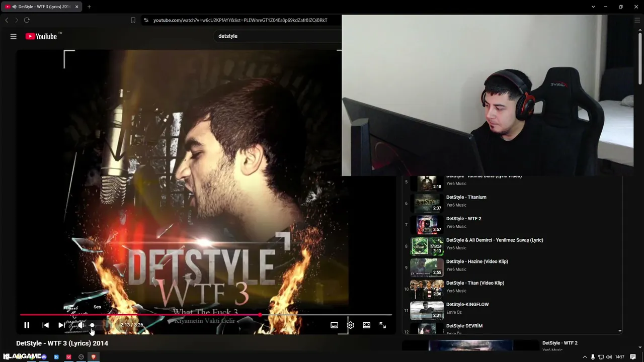
Task: Click the taskbar clock showing 14:57
Action: [x=620, y=357]
